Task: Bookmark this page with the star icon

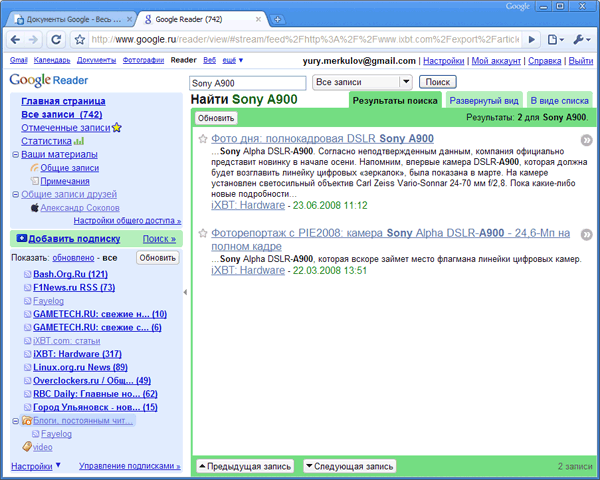Action: [80, 39]
